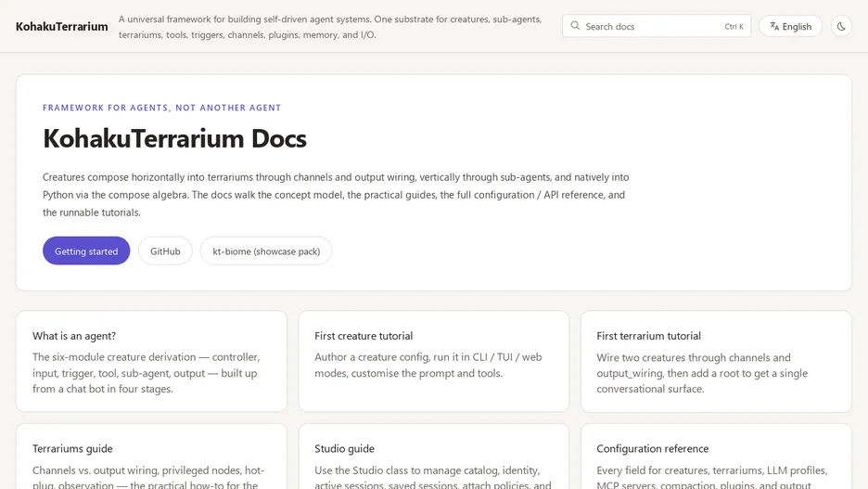
Task: Open the Studio guide card
Action: click(433, 457)
